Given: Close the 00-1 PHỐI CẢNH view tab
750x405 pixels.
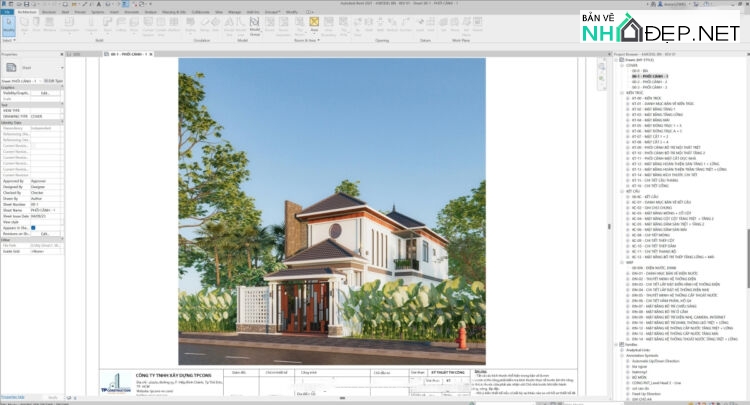Looking at the screenshot, I should point(152,54).
